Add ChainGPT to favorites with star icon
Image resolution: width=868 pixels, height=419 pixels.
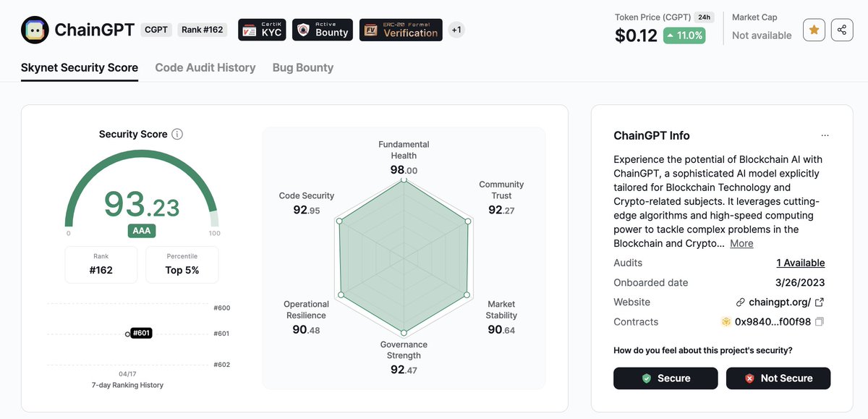pyautogui.click(x=814, y=30)
